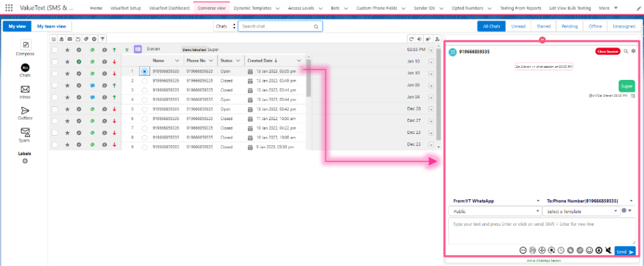Select the radio button for row 2
The height and width of the screenshot is (266, 644).
145,81
